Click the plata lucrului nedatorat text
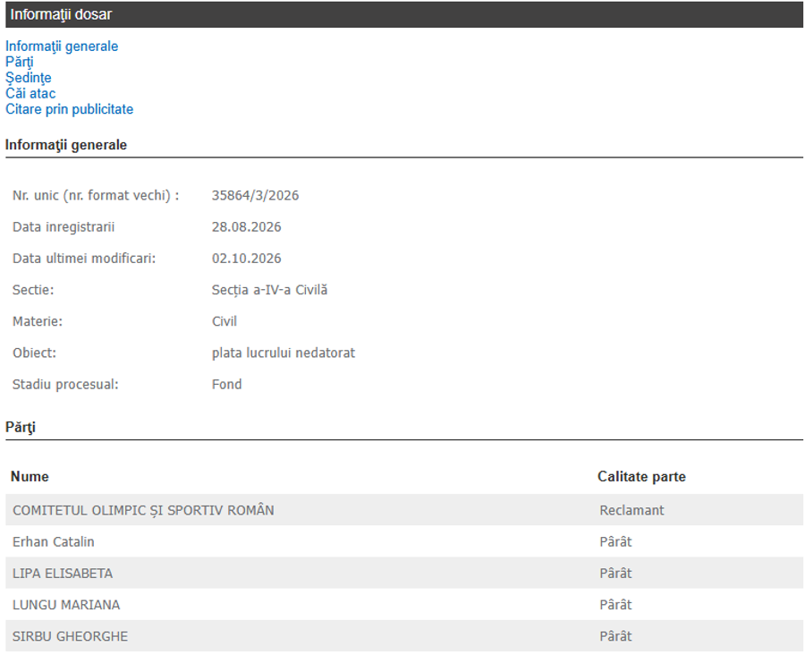The width and height of the screenshot is (805, 672). [x=284, y=353]
